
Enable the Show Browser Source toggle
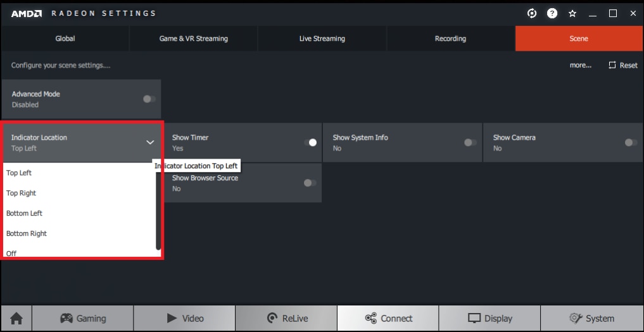click(310, 183)
